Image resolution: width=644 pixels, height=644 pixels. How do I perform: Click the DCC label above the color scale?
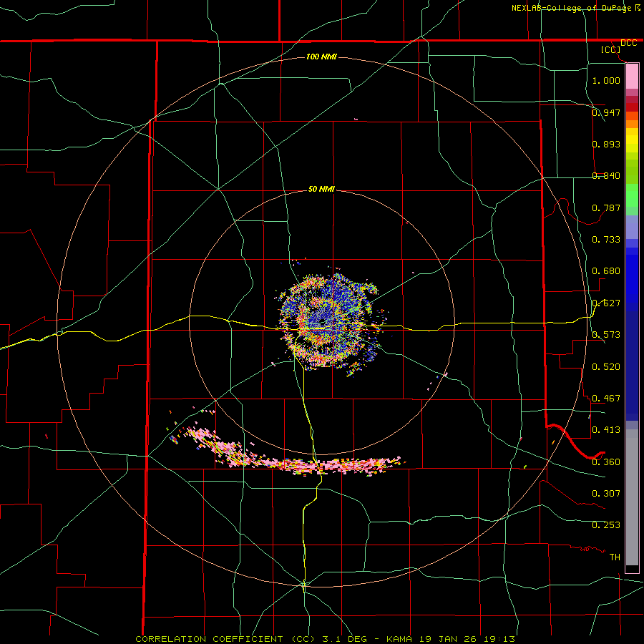(x=628, y=43)
